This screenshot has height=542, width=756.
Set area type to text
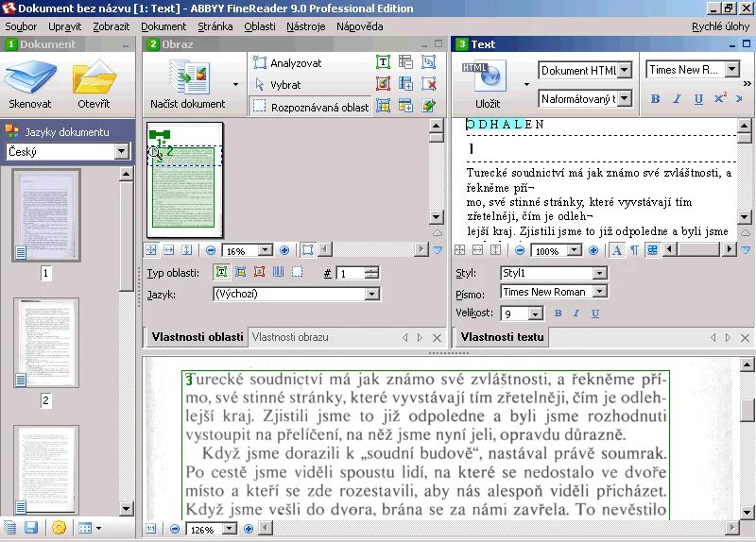click(x=221, y=272)
